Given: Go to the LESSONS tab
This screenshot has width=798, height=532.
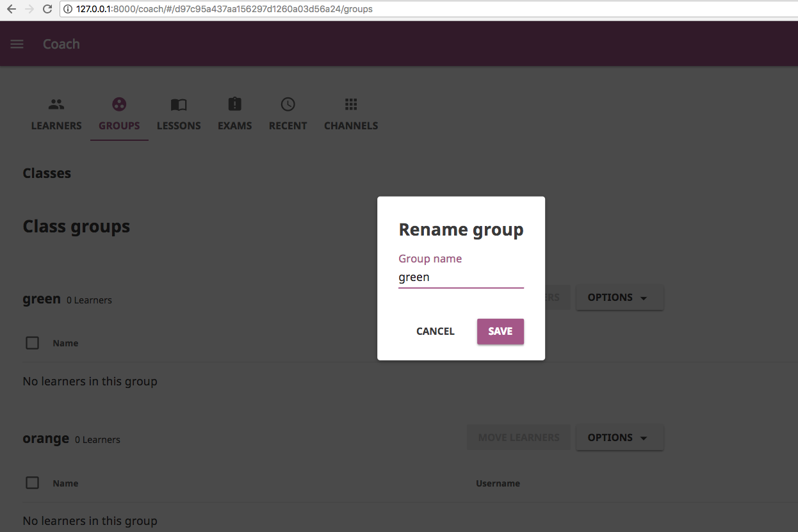Looking at the screenshot, I should 179,125.
